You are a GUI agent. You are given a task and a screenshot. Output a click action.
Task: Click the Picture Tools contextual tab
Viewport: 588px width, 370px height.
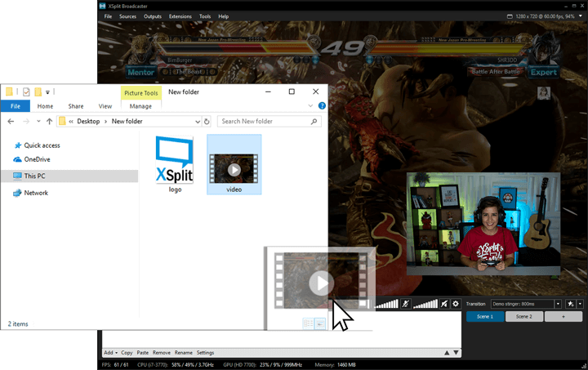tap(141, 93)
